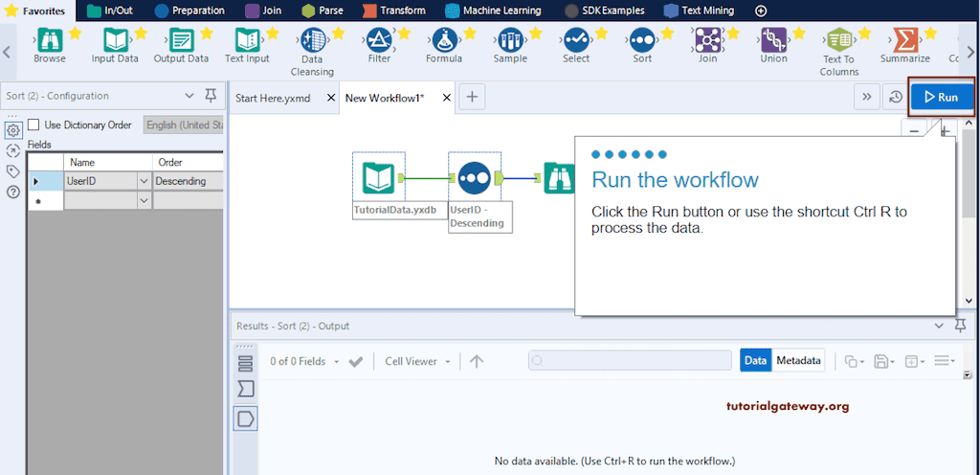
Task: Select the Text Input tool
Action: click(248, 40)
